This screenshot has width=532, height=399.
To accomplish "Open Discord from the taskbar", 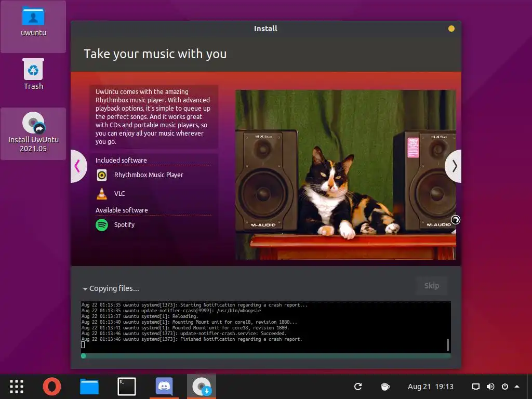I will 164,387.
